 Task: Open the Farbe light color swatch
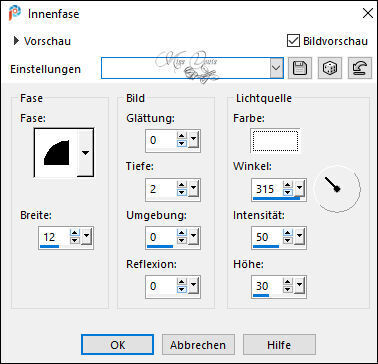(x=276, y=141)
